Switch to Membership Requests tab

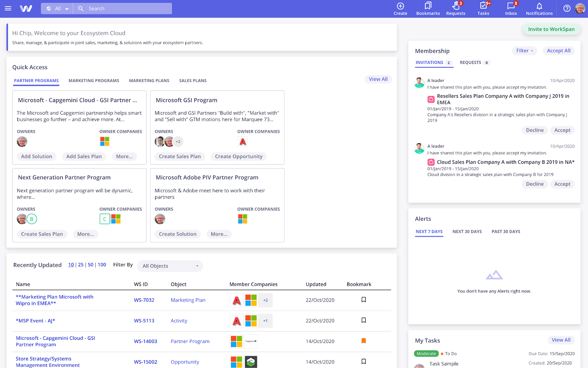474,63
